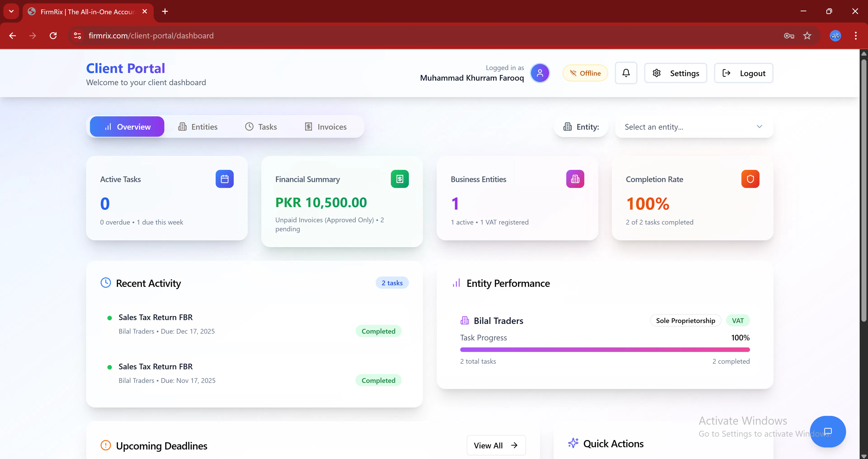Screen dimensions: 868x459
Task: Select the FirmRix browser tab
Action: click(88, 12)
